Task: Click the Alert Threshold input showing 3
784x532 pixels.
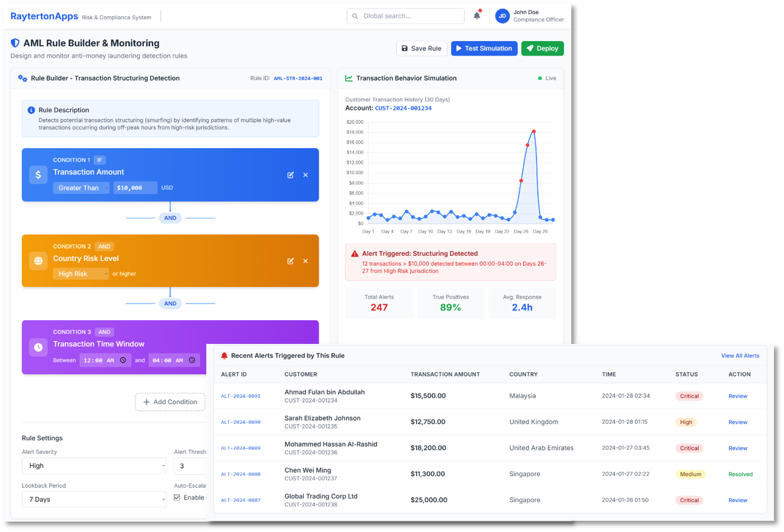Action: (189, 466)
